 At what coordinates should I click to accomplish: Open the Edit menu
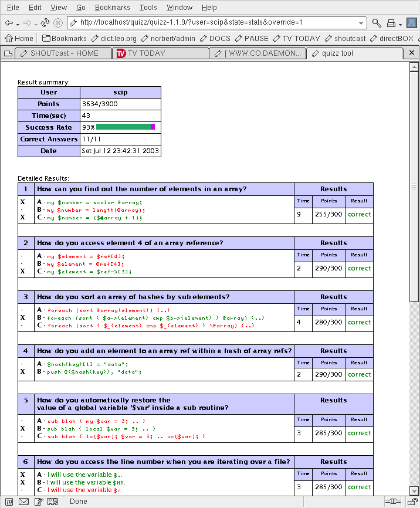(x=35, y=8)
